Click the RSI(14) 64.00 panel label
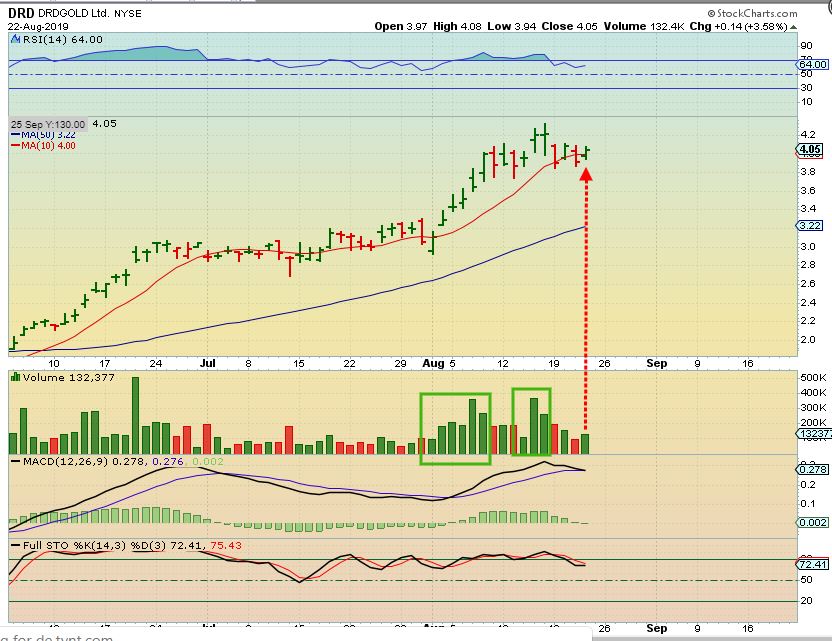 pyautogui.click(x=62, y=39)
